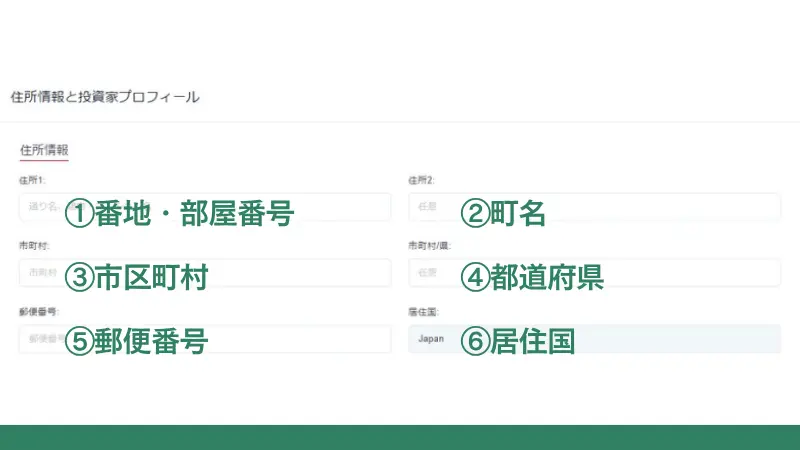Screen dimensions: 800x450
Task: Select the 住所情報 tab
Action: pyautogui.click(x=44, y=150)
